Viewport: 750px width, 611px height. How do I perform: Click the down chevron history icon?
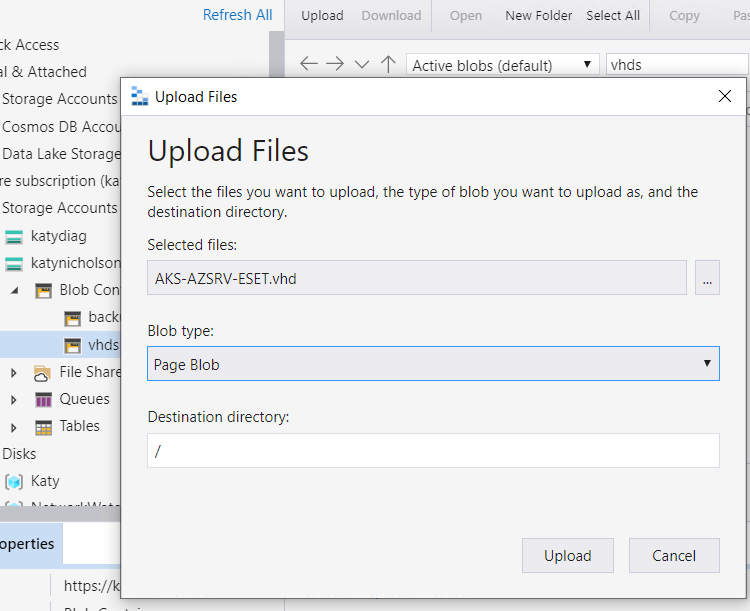coord(362,64)
